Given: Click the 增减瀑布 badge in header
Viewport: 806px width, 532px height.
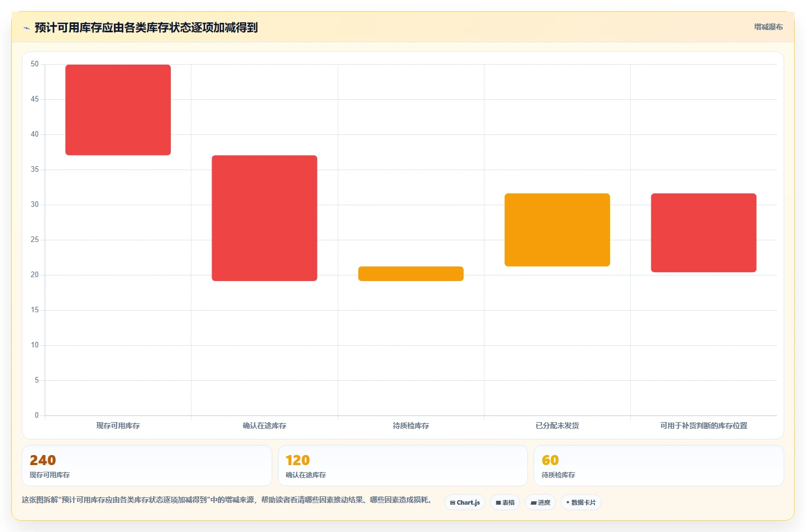Looking at the screenshot, I should [x=768, y=27].
